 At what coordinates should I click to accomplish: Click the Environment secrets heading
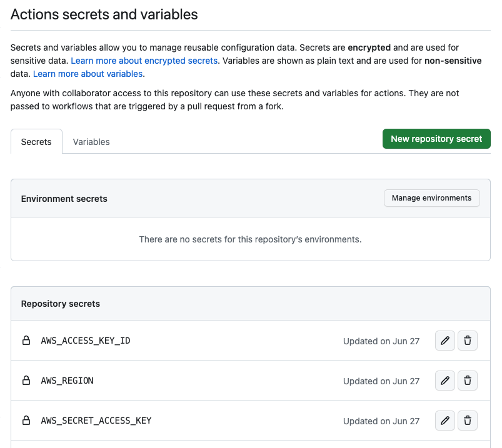coord(64,199)
